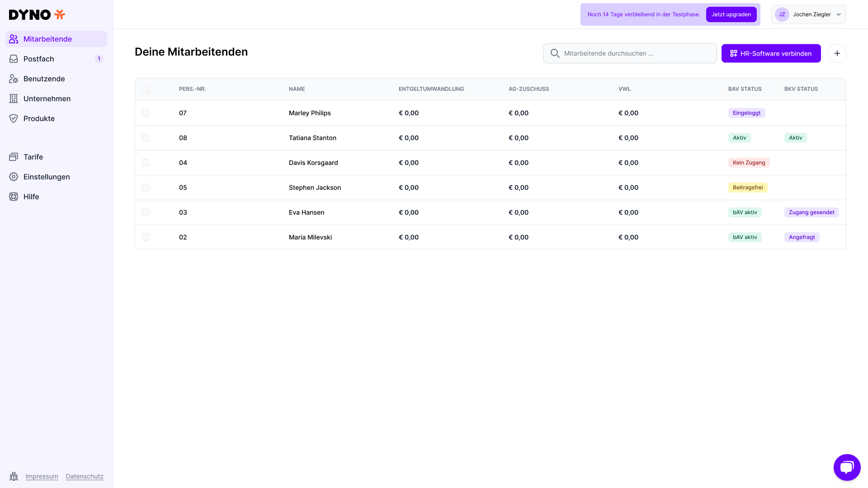
Task: Click the plus icon to add employee
Action: [837, 53]
